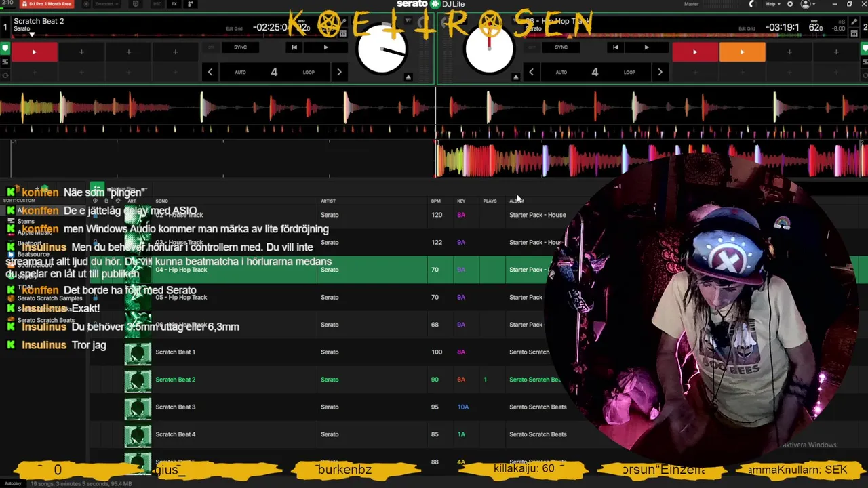This screenshot has width=868, height=488.
Task: Toggle SYNC on right deck
Action: coord(561,47)
